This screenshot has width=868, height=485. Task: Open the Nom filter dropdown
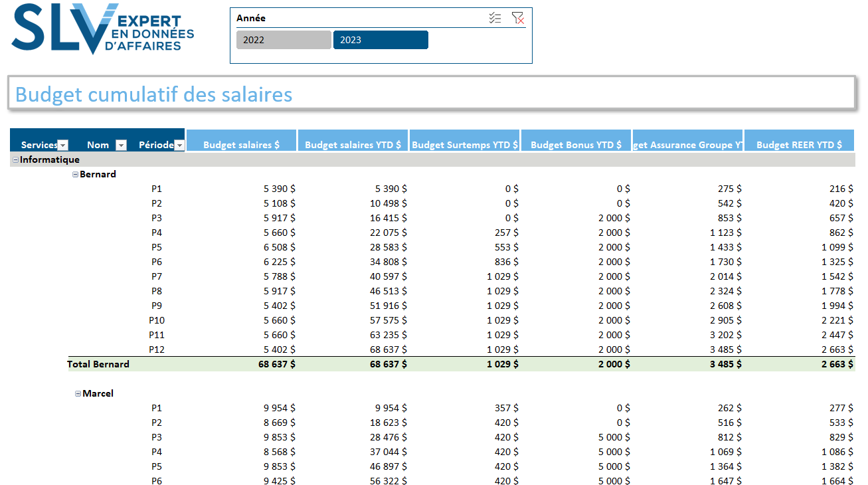pyautogui.click(x=121, y=145)
